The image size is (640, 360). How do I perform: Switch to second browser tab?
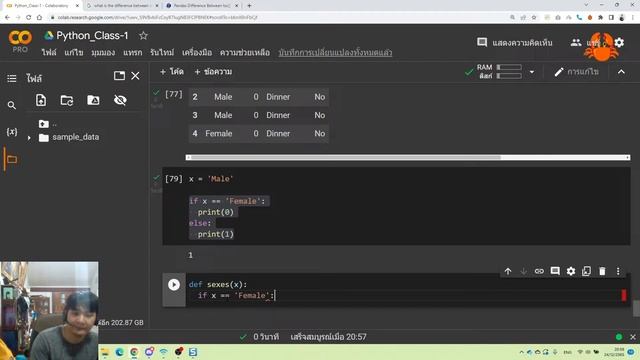[x=122, y=6]
